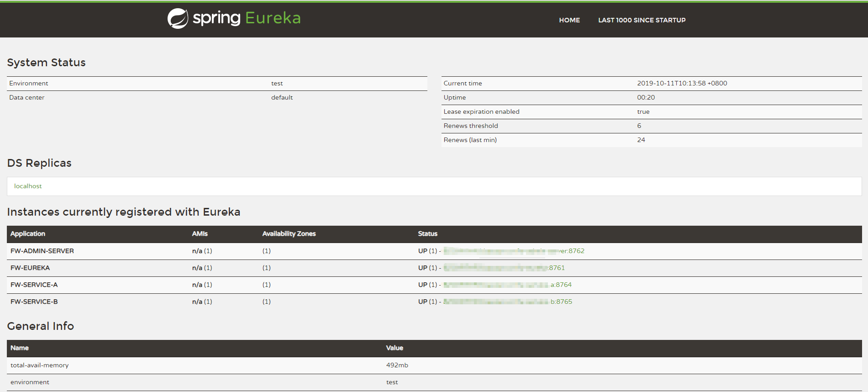Select the FW-SERVICE-A application name
868x392 pixels.
[34, 285]
